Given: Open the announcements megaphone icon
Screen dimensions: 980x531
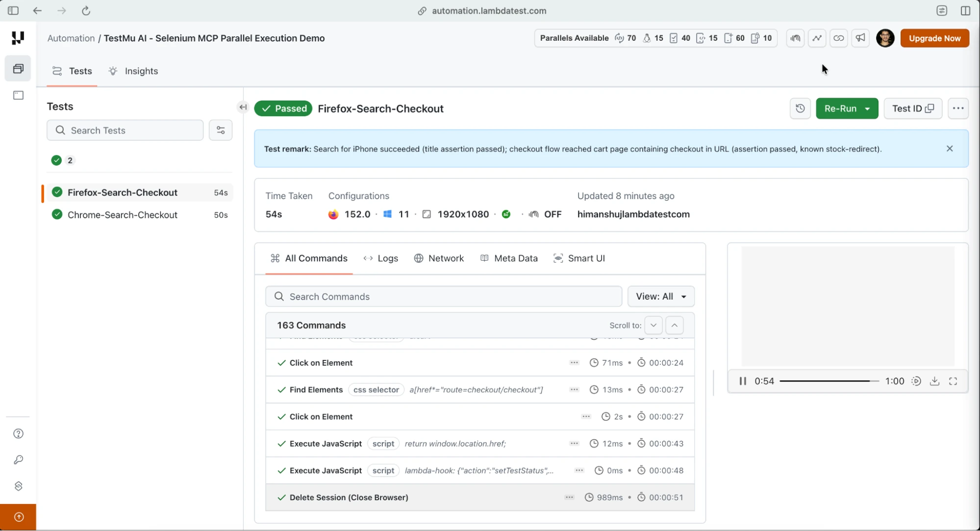Looking at the screenshot, I should tap(860, 38).
